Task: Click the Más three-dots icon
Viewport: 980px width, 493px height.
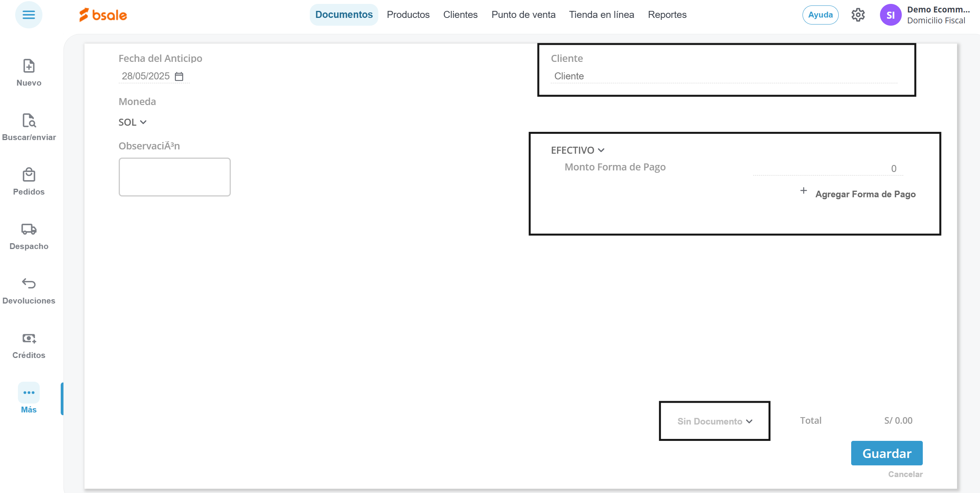Action: (x=29, y=393)
